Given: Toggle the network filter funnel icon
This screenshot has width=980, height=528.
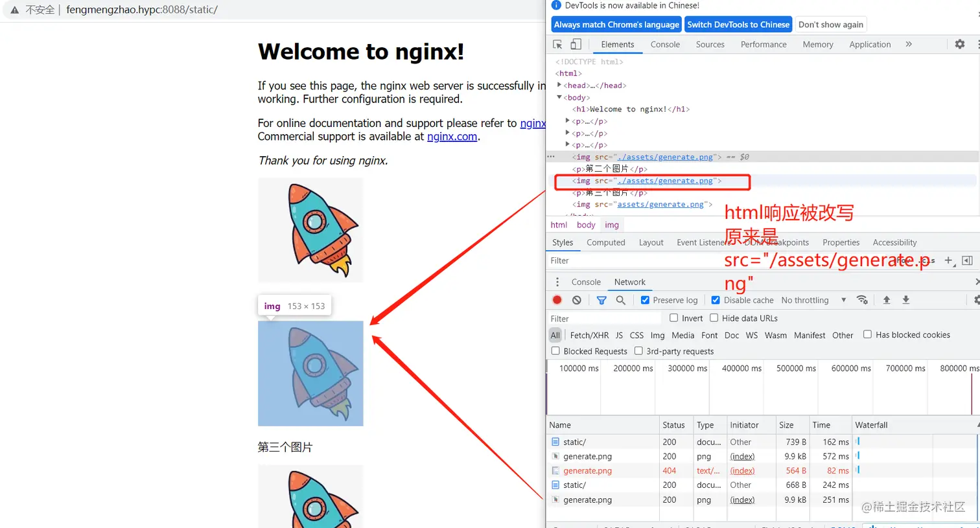Looking at the screenshot, I should click(601, 300).
